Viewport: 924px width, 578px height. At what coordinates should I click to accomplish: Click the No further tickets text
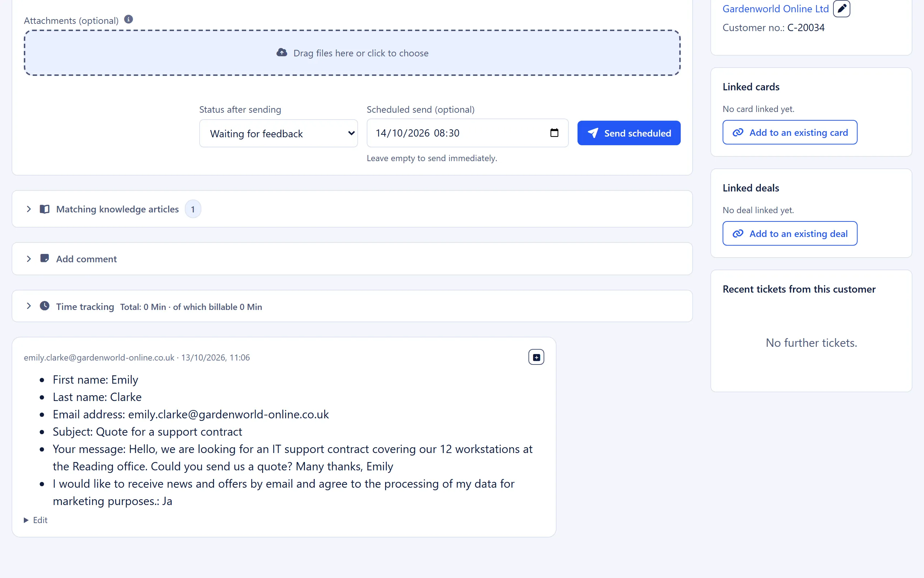[x=811, y=343]
